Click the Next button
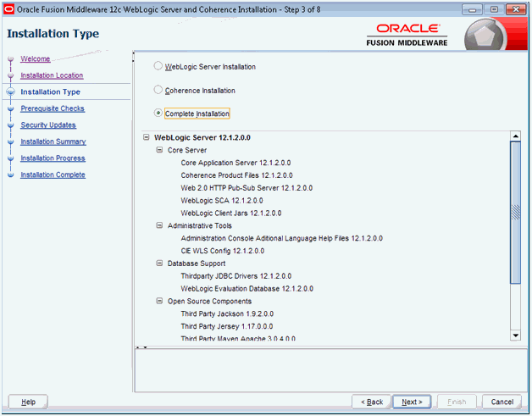 pyautogui.click(x=412, y=402)
